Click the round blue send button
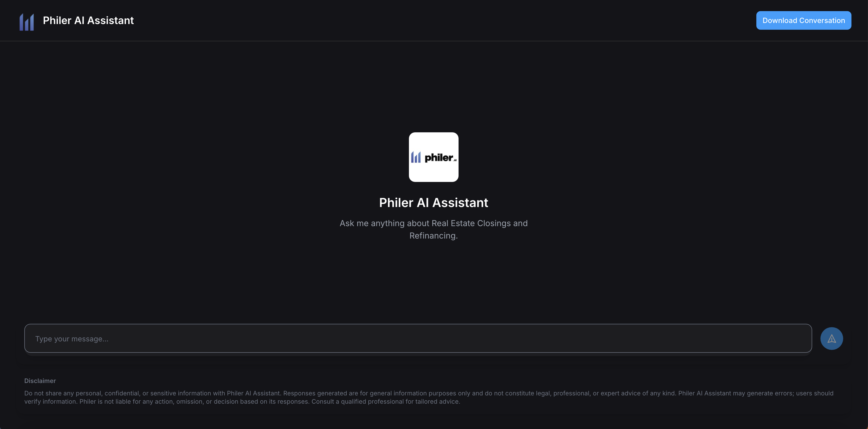 pyautogui.click(x=831, y=338)
